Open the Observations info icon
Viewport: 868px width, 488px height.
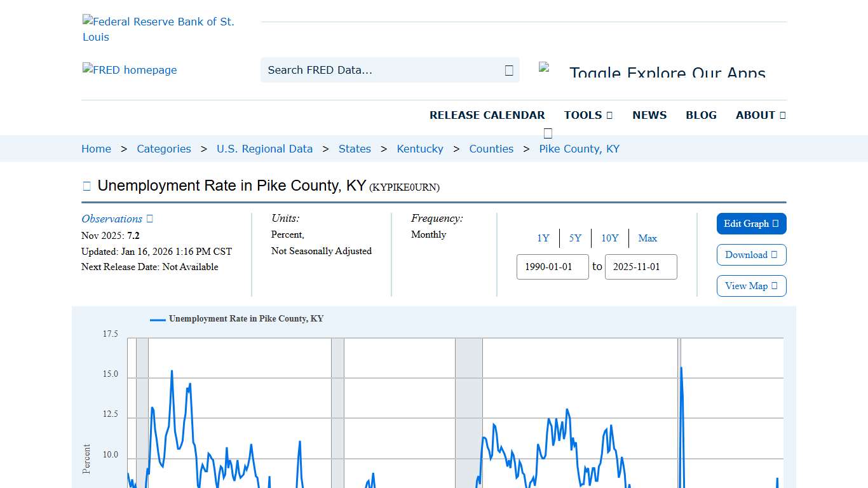pyautogui.click(x=148, y=218)
